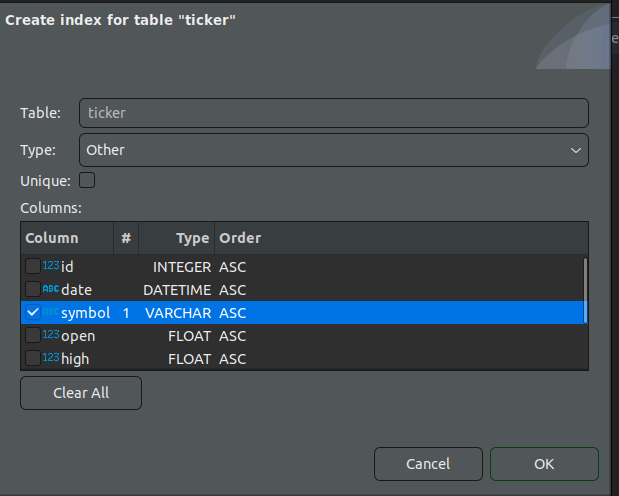Image resolution: width=619 pixels, height=496 pixels.
Task: Click the Table field containing ticker
Action: coord(334,113)
